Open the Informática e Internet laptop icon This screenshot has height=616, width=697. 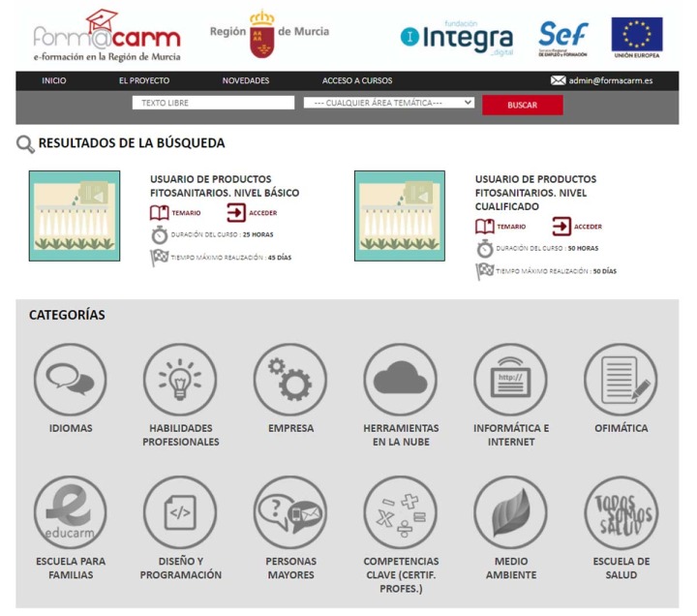[x=511, y=380]
